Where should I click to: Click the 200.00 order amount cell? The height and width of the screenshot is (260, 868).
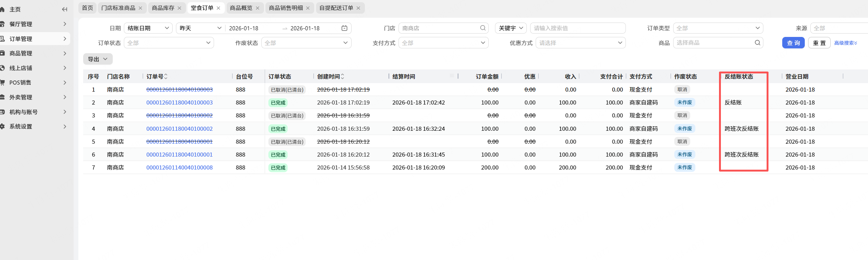click(490, 168)
